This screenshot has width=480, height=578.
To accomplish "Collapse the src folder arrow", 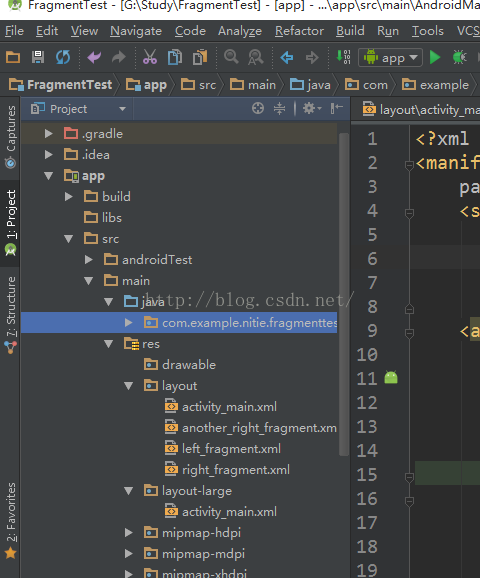I will 69,239.
